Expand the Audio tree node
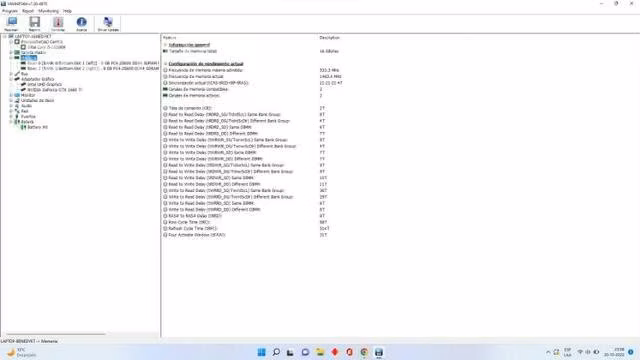This screenshot has width=640, height=360. (x=11, y=106)
